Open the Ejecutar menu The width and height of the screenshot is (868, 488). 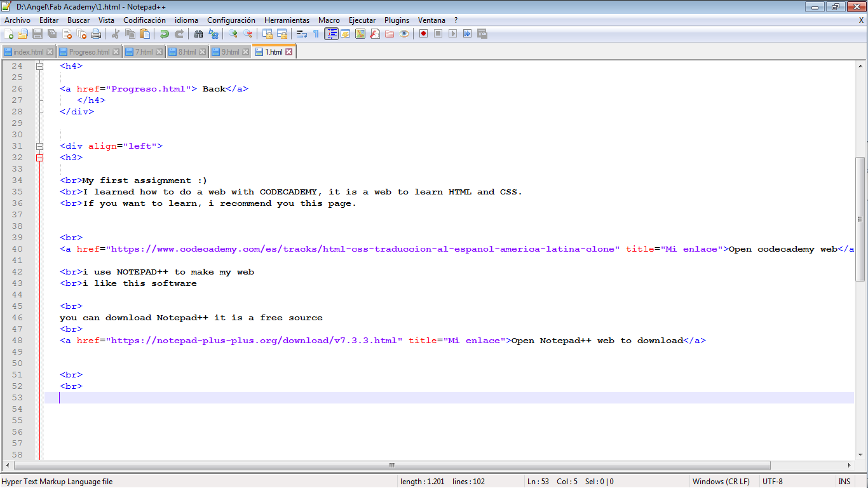pyautogui.click(x=362, y=20)
